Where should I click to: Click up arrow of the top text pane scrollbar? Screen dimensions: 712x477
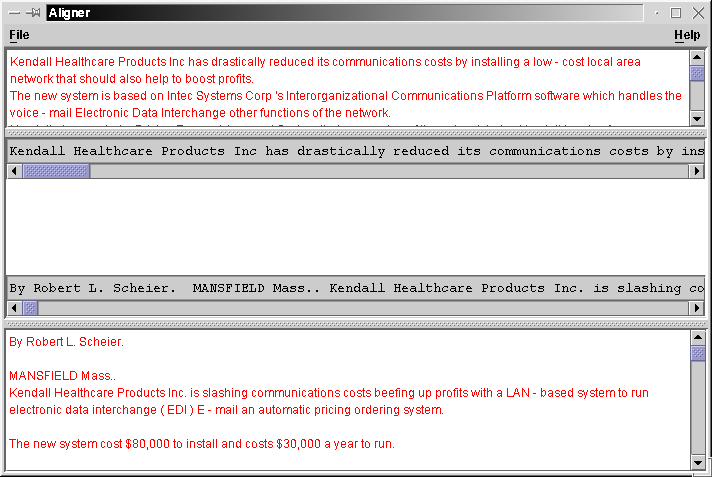[x=697, y=57]
